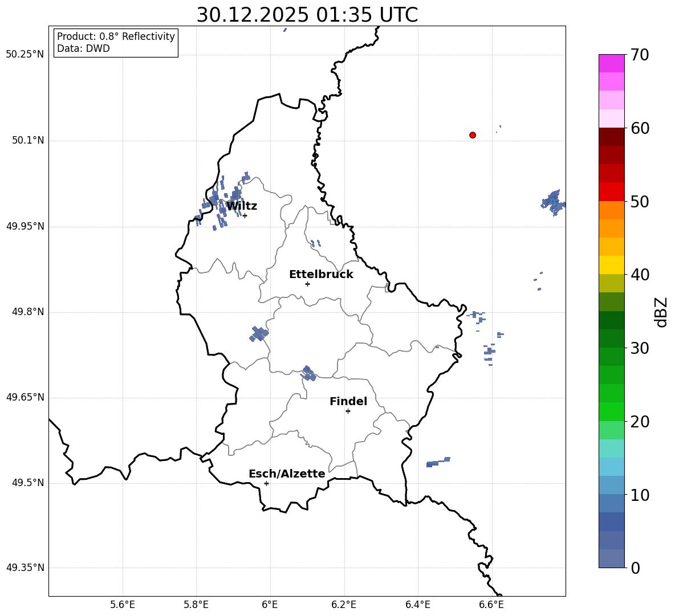Viewport: 675px width, 616px height.
Task: Click the cross marker below Wiltz
Action: coord(245,215)
